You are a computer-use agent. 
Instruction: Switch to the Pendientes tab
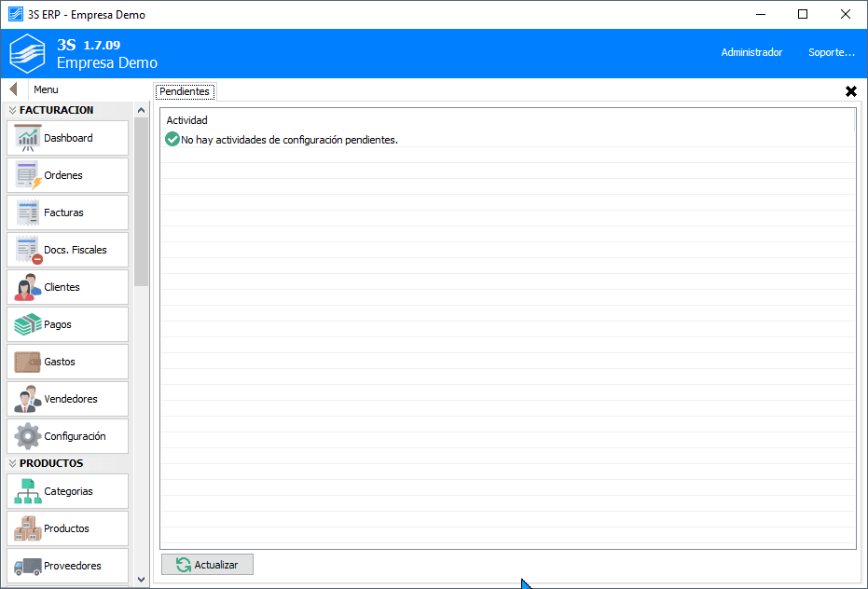pos(185,91)
